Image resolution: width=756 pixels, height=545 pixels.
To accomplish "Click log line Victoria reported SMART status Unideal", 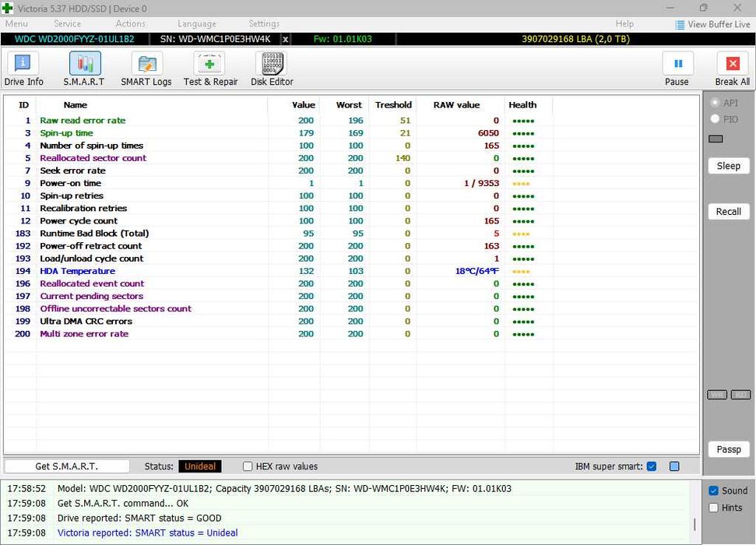I will (x=147, y=533).
